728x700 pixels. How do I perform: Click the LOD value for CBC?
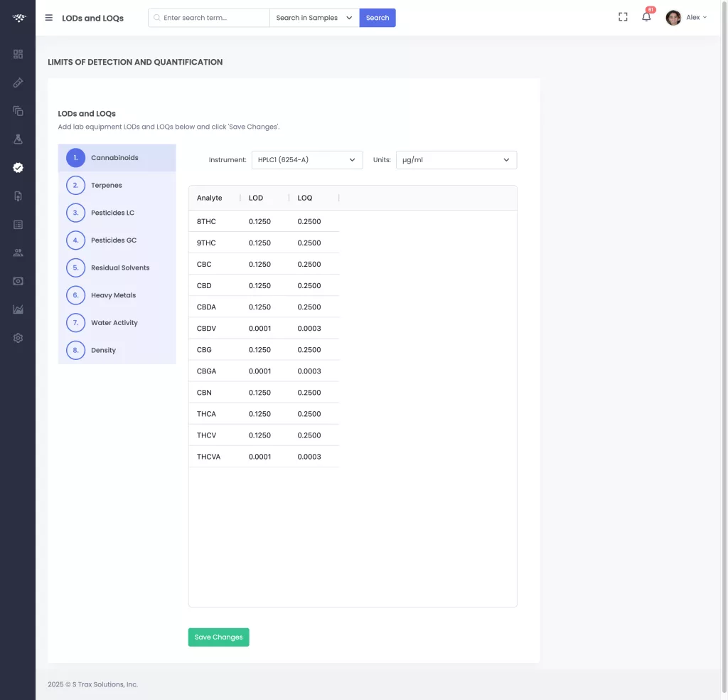tap(259, 265)
